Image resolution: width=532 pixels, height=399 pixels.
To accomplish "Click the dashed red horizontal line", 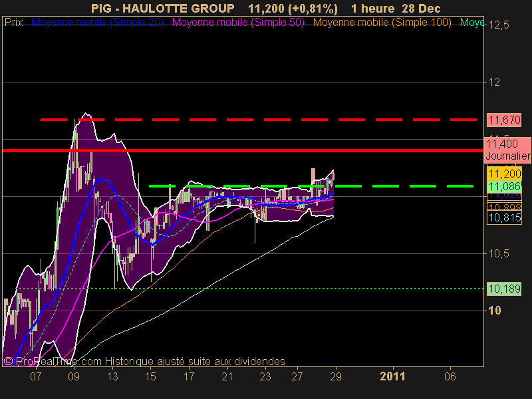I will coord(259,120).
